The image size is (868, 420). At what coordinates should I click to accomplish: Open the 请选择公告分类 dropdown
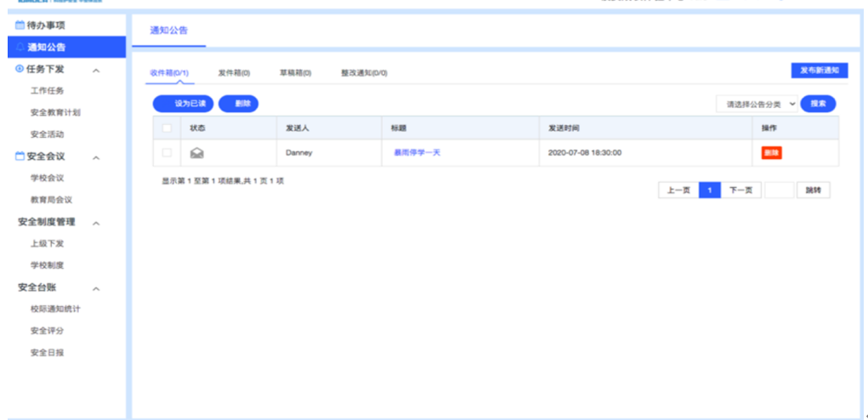click(757, 104)
